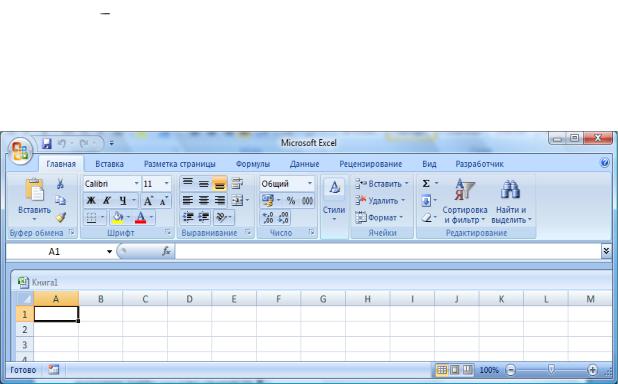Open text orientation options
The width and height of the screenshot is (618, 384).
(223, 217)
